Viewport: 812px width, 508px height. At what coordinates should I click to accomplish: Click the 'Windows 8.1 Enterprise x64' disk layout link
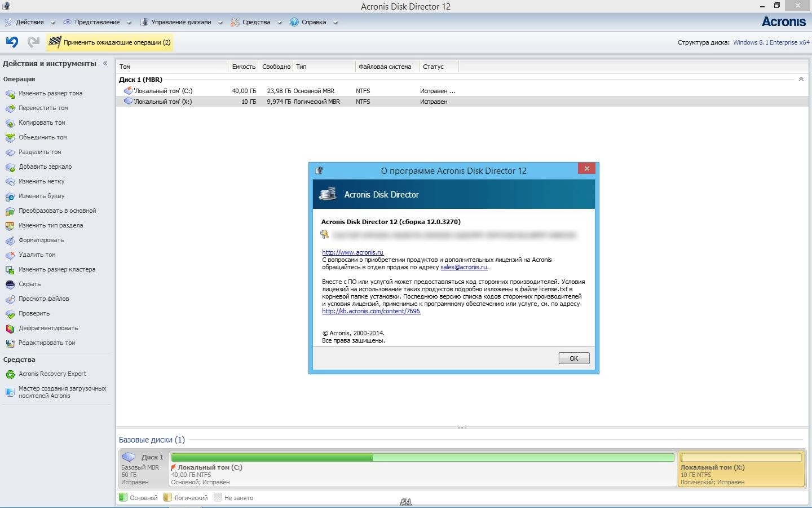click(771, 42)
